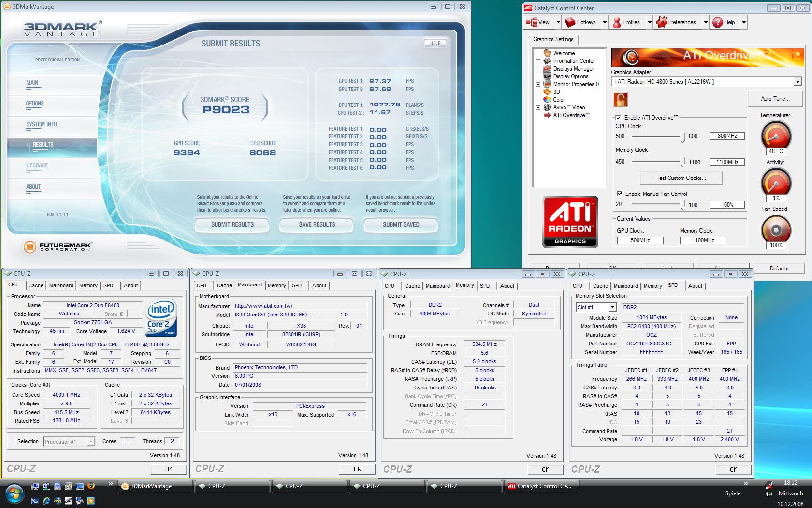Click the Welcome hand icon in Catalyst tree
This screenshot has width=812, height=508.
tap(547, 53)
